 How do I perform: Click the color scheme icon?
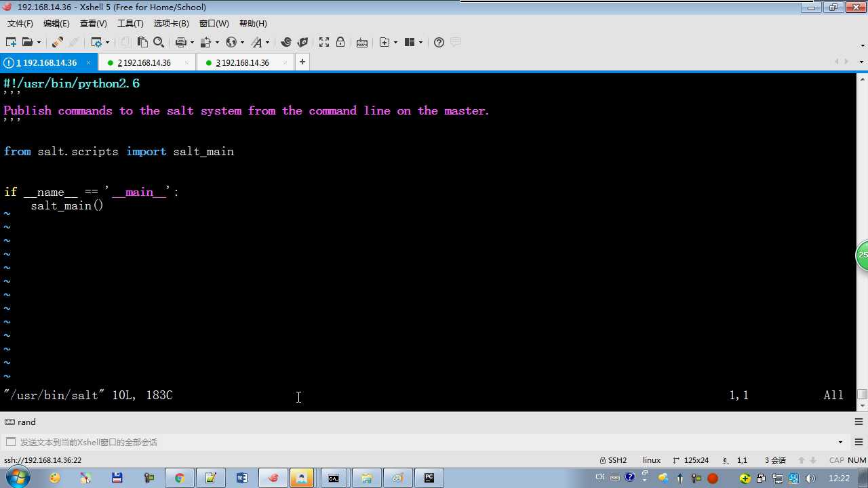[x=206, y=42]
